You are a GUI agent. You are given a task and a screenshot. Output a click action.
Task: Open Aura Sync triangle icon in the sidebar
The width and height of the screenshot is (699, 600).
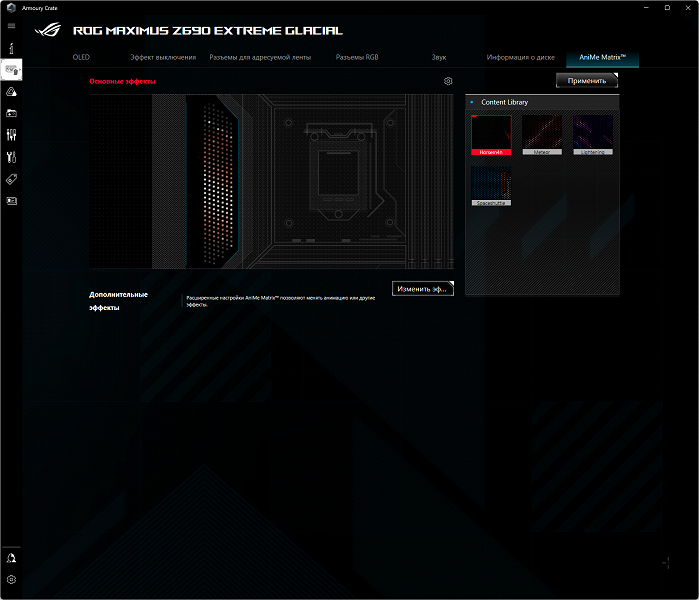(x=11, y=92)
